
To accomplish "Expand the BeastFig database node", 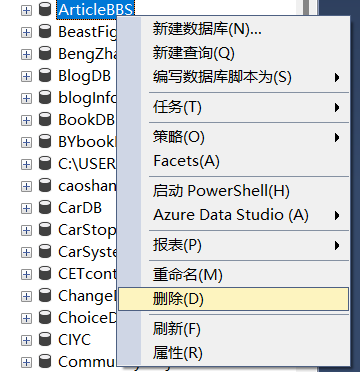I will [x=26, y=33].
